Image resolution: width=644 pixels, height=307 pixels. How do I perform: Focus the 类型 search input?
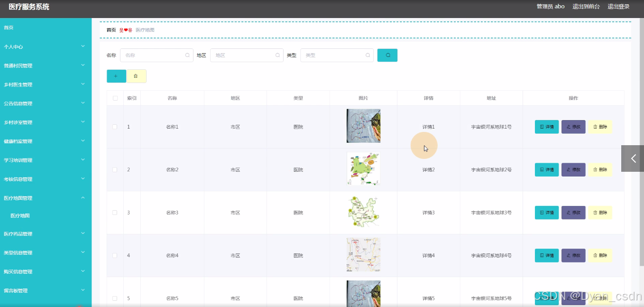(337, 55)
